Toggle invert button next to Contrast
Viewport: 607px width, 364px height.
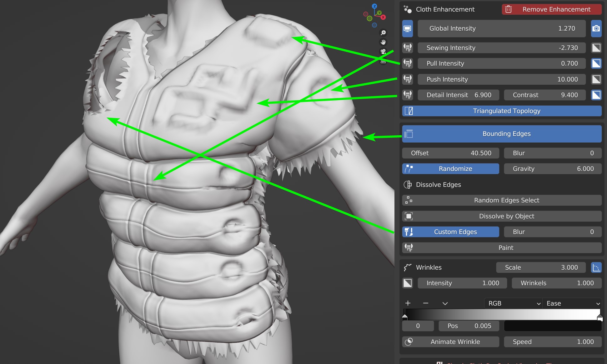pyautogui.click(x=596, y=95)
